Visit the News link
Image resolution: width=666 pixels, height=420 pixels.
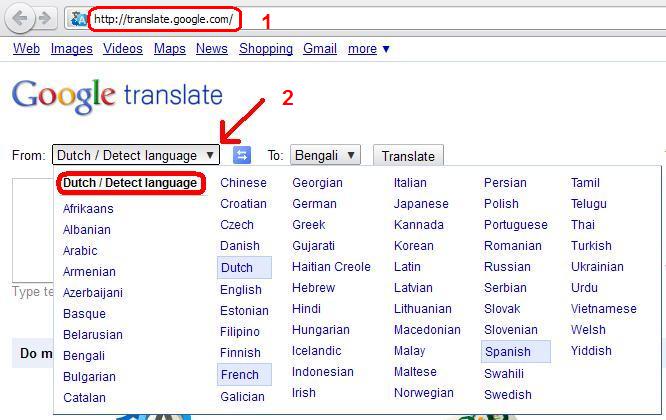[212, 49]
